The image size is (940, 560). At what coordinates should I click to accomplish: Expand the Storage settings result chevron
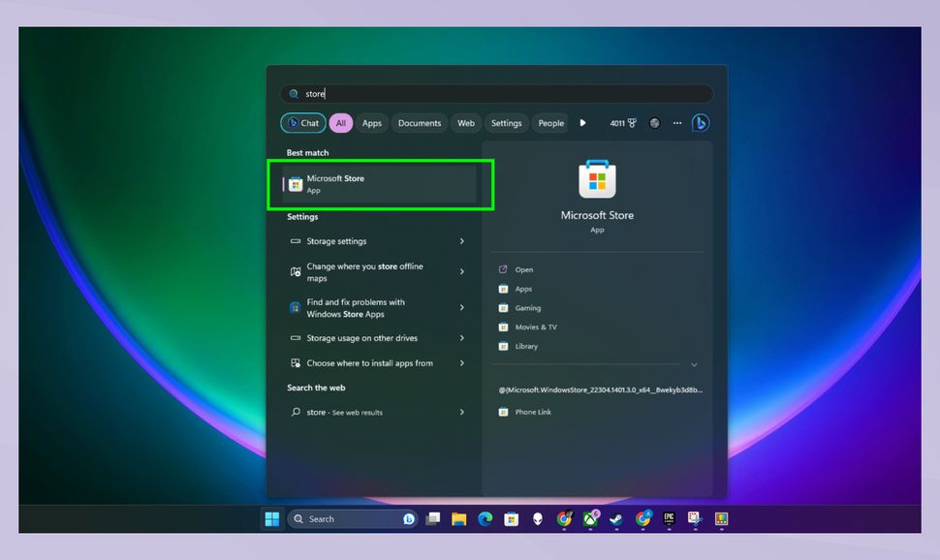[462, 241]
